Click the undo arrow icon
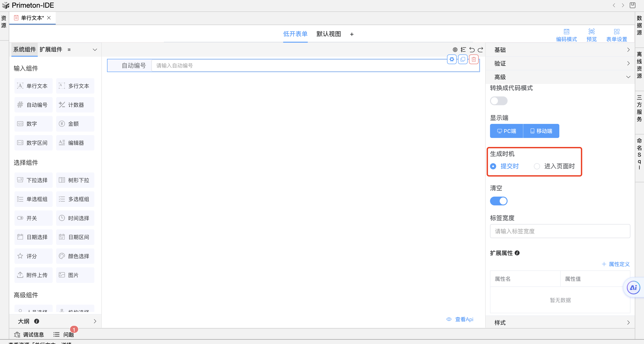The image size is (644, 344). [x=472, y=50]
